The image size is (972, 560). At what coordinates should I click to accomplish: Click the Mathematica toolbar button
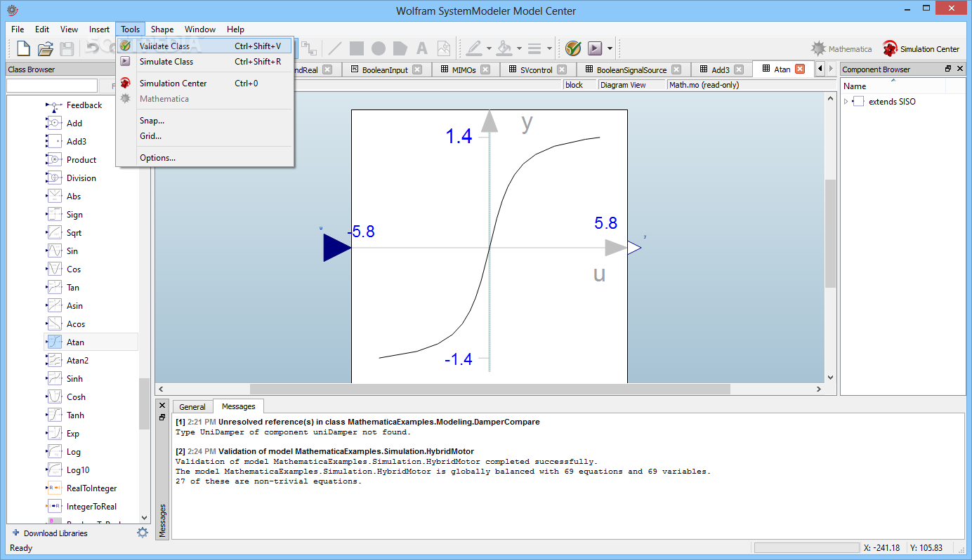click(841, 49)
